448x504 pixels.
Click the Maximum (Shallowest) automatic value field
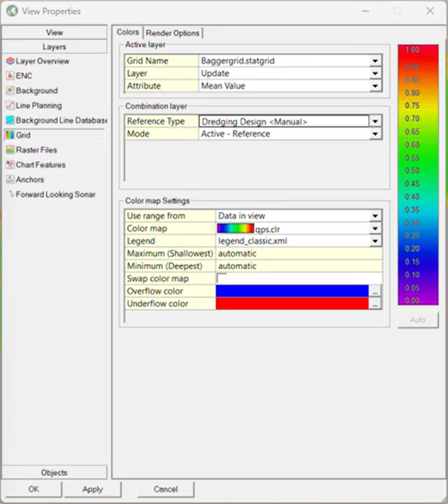click(299, 254)
